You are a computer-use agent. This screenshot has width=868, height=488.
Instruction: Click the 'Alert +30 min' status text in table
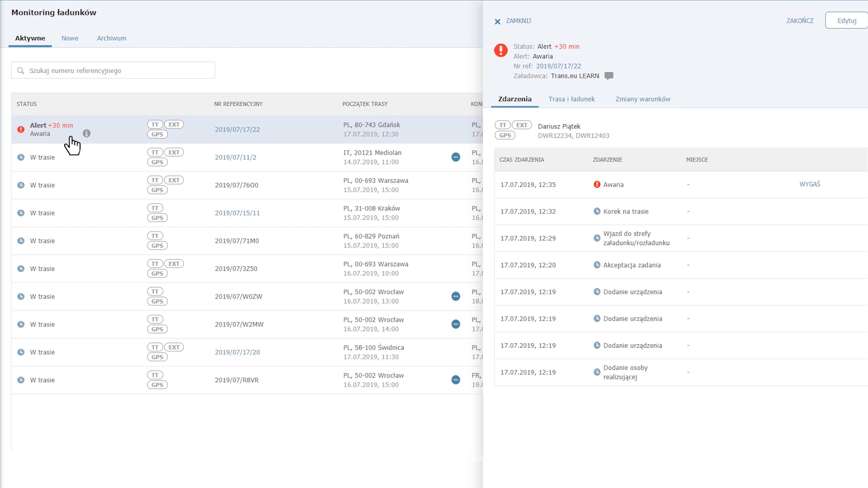click(x=52, y=125)
